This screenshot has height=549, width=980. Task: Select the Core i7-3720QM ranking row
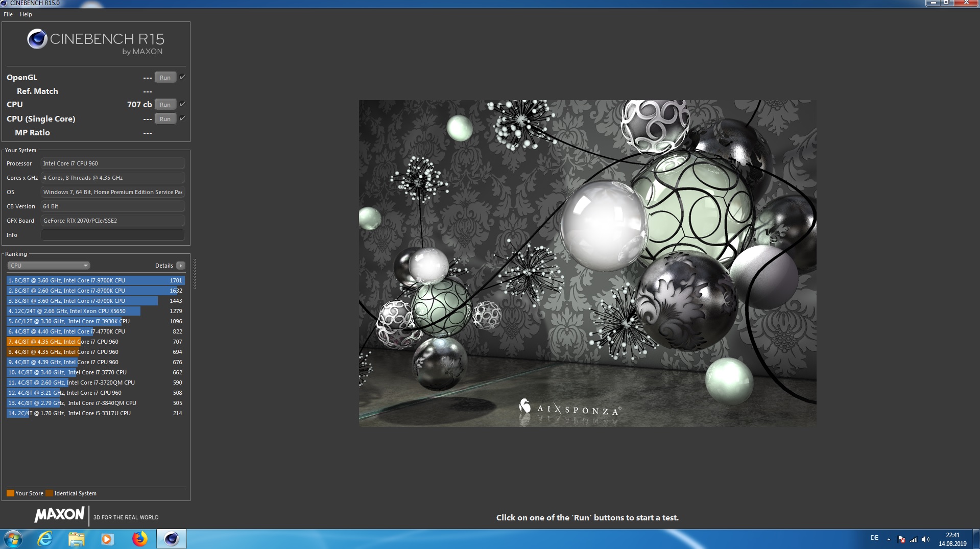pos(95,383)
